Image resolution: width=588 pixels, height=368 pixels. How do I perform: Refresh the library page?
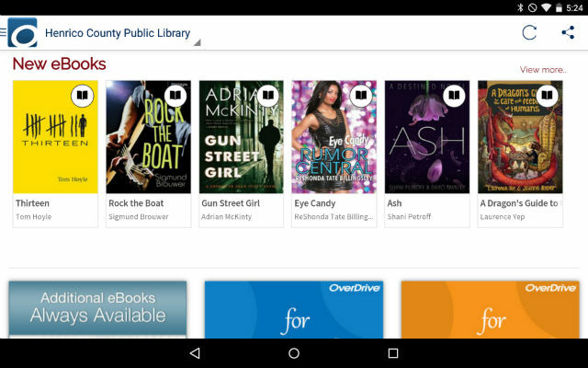click(x=529, y=33)
